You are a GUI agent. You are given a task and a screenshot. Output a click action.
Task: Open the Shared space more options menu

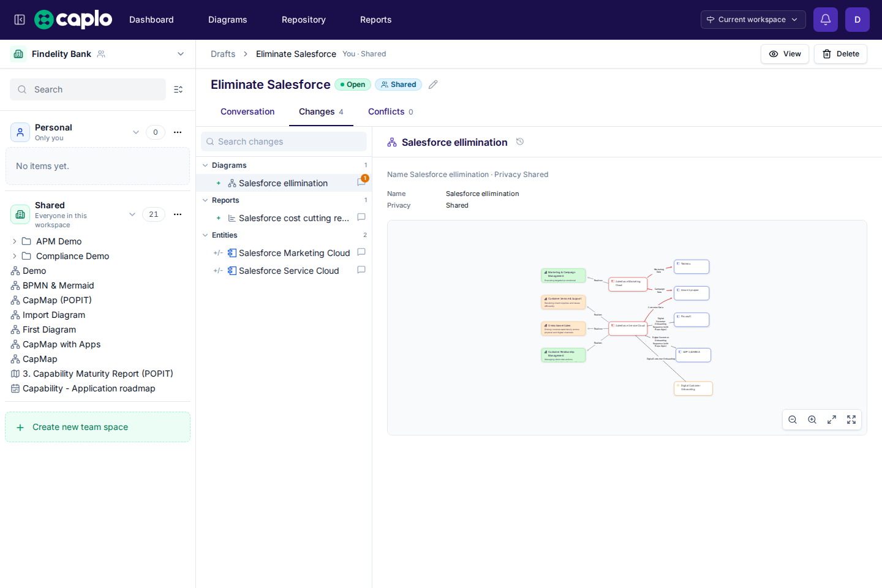[178, 214]
